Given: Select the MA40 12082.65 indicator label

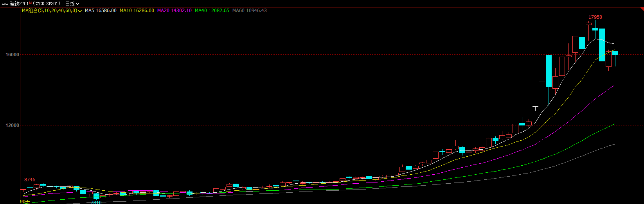Looking at the screenshot, I should click(212, 11).
